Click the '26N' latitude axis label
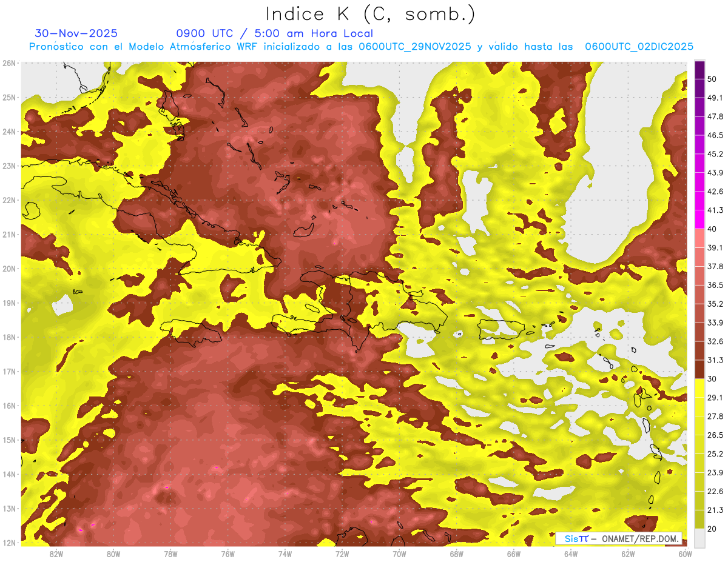This screenshot has width=728, height=562. tap(9, 63)
